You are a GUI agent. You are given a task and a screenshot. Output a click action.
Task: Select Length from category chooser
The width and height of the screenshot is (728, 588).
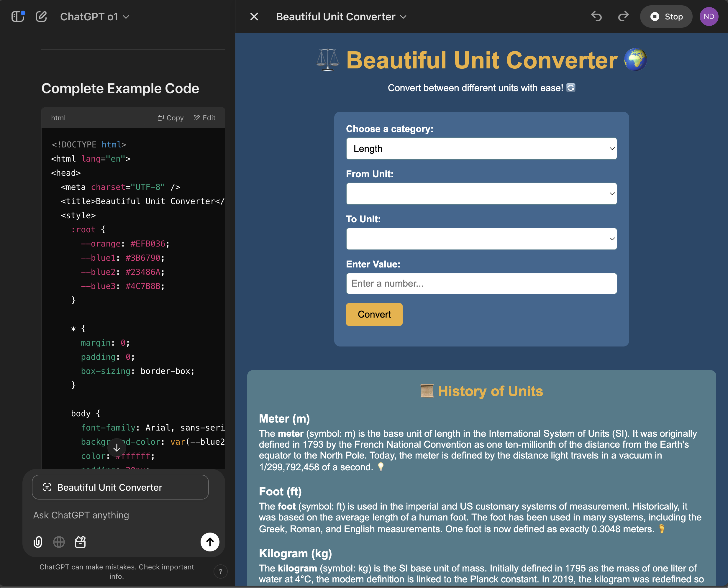(x=481, y=148)
